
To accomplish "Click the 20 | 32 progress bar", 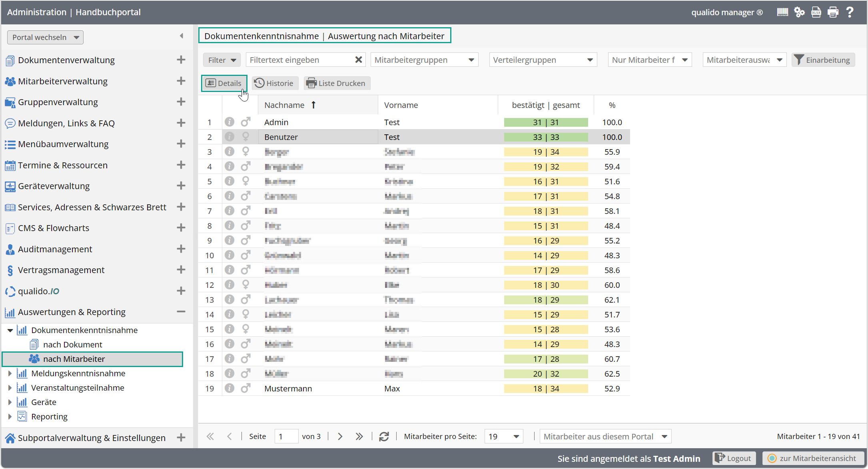I will click(x=546, y=374).
